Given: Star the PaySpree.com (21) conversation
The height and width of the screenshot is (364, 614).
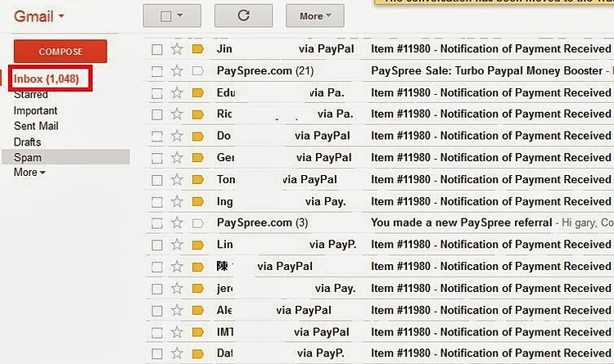Looking at the screenshot, I should tap(177, 71).
